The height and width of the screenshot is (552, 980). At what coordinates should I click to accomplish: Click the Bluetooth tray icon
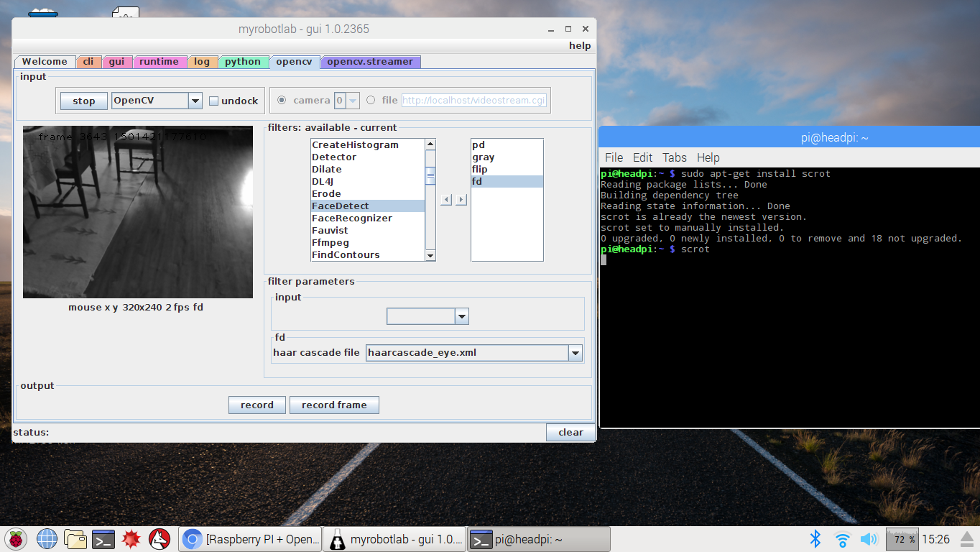point(815,539)
